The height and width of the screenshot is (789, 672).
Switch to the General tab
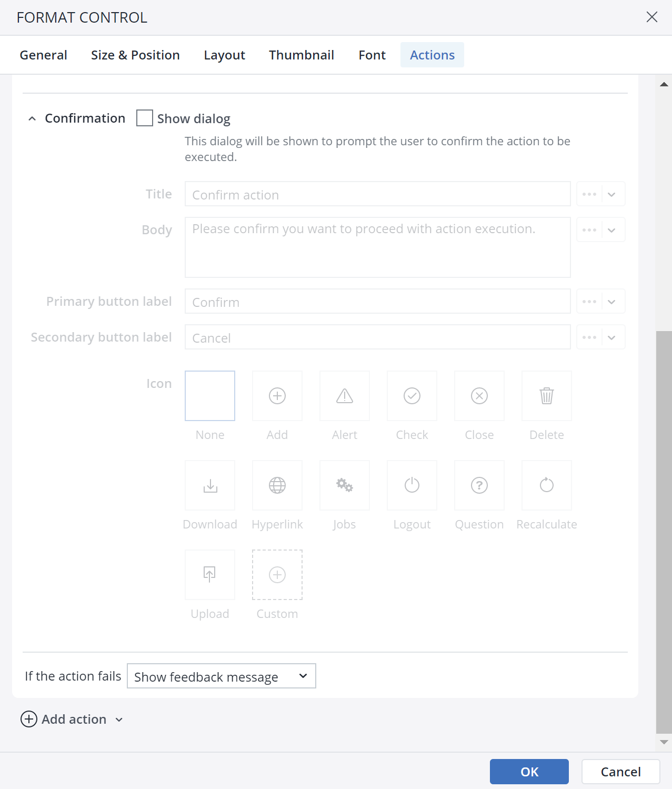point(44,55)
